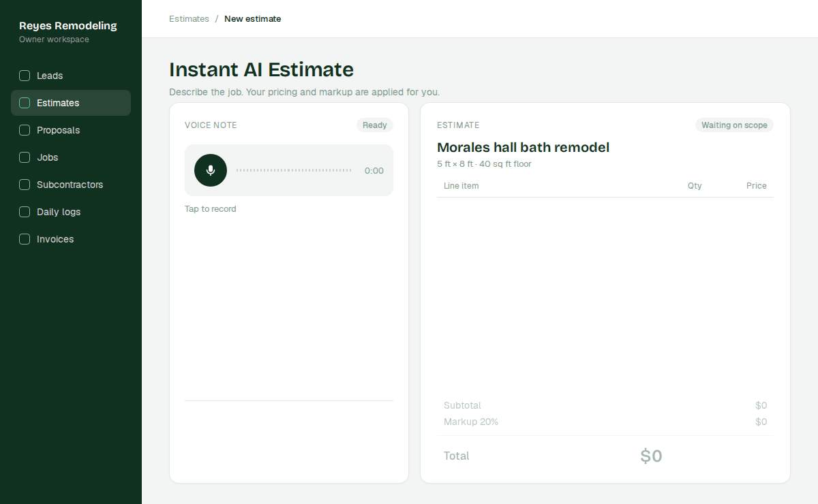The image size is (818, 504).
Task: Open Daily logs page
Action: [x=71, y=212]
